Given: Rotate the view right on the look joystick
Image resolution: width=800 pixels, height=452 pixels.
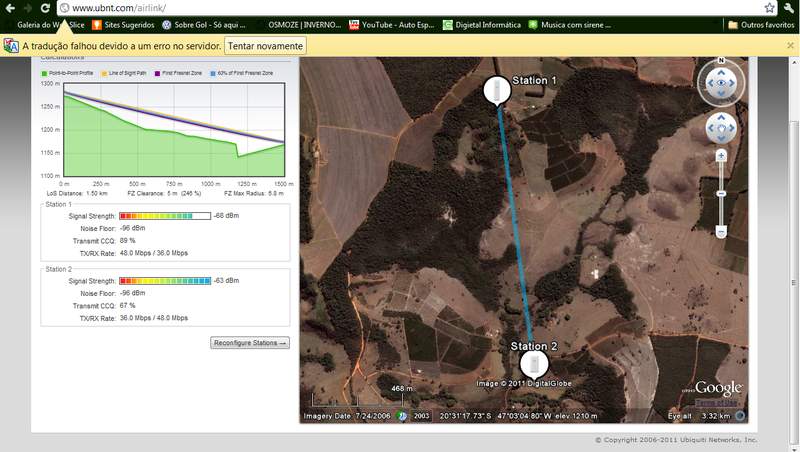Looking at the screenshot, I should click(x=732, y=83).
